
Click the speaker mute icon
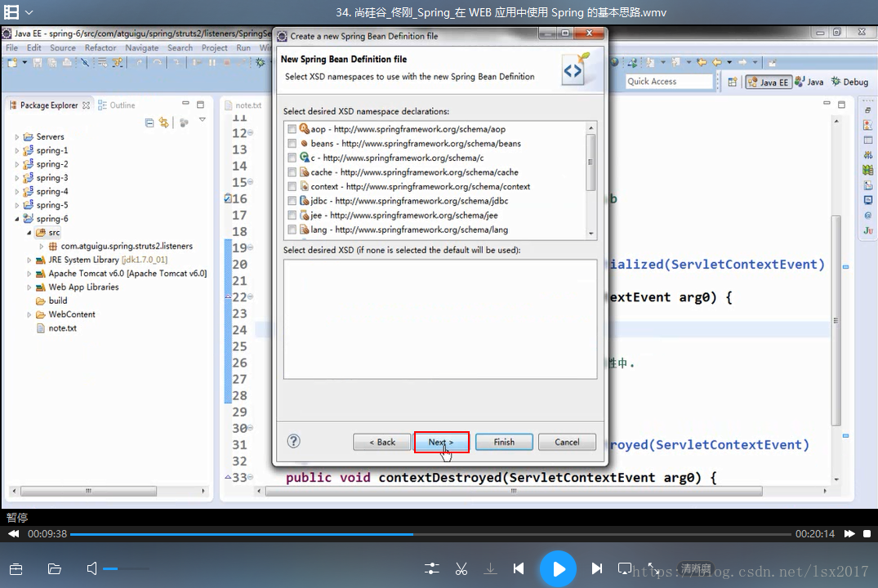[91, 569]
